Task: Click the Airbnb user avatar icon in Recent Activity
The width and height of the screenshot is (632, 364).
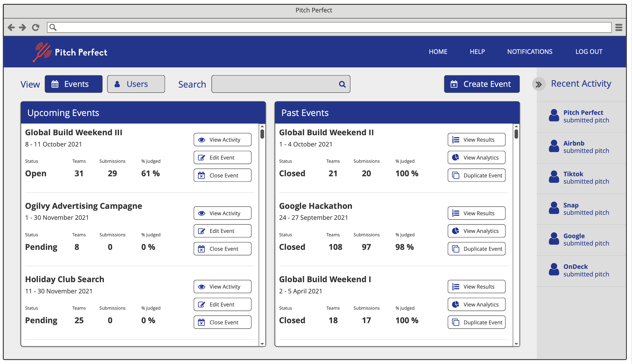Action: click(x=554, y=146)
